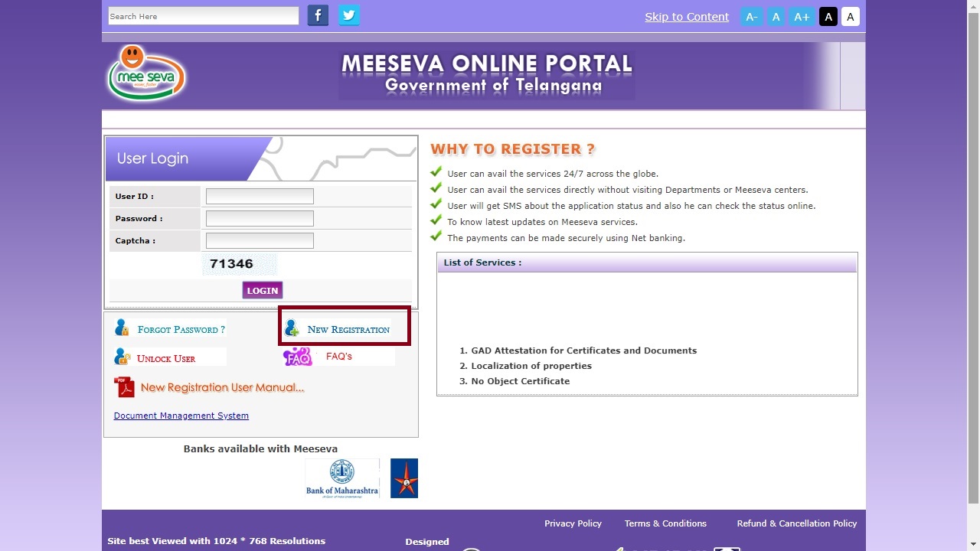Click the red star bank logo
The height and width of the screenshot is (551, 980).
coord(404,478)
